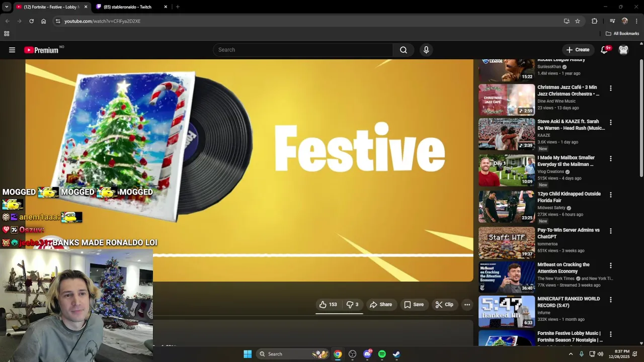Image resolution: width=644 pixels, height=362 pixels.
Task: Open options for Steve Aoki Head Rush video
Action: tap(611, 122)
